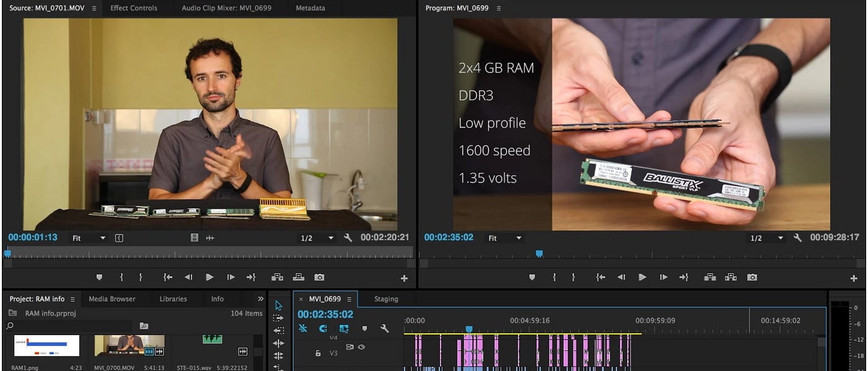
Task: Export a frame from the Program monitor
Action: [x=752, y=277]
